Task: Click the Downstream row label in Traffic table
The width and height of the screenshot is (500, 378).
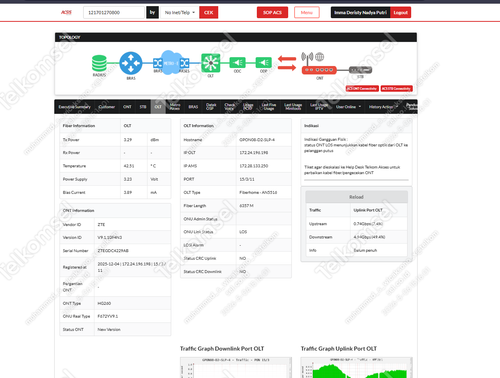Action: click(321, 237)
